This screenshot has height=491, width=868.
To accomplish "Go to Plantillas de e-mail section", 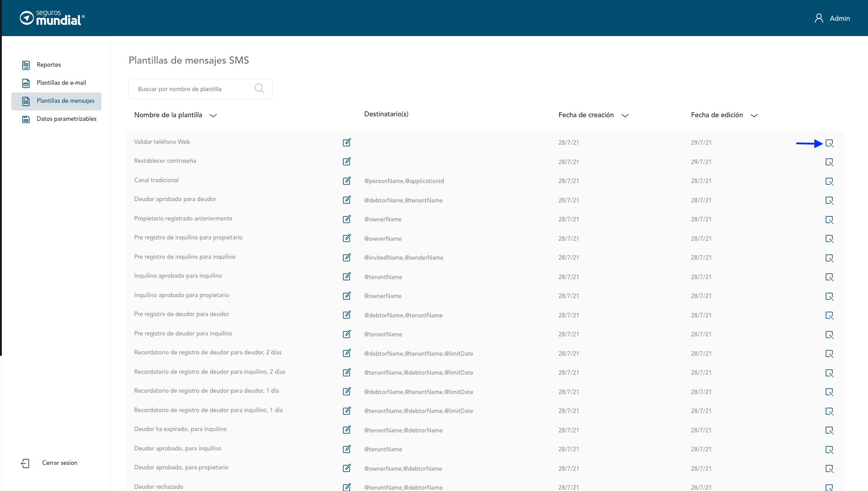I will coord(61,83).
